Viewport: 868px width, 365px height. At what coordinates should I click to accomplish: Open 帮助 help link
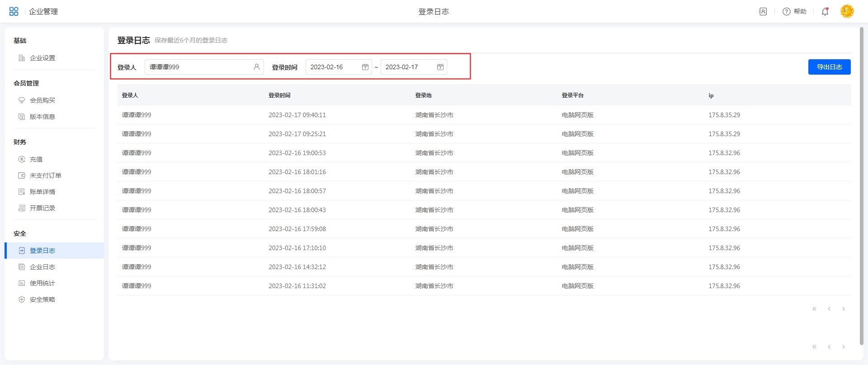pos(795,11)
